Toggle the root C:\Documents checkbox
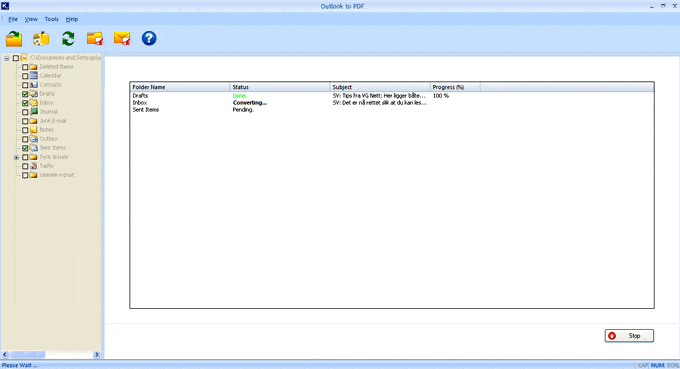The width and height of the screenshot is (680, 369). coord(16,58)
